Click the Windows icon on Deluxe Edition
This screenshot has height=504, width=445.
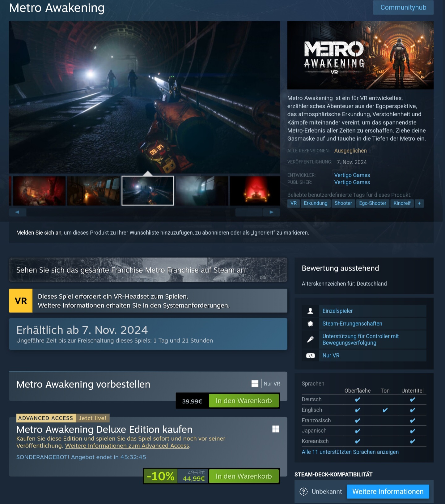[276, 429]
